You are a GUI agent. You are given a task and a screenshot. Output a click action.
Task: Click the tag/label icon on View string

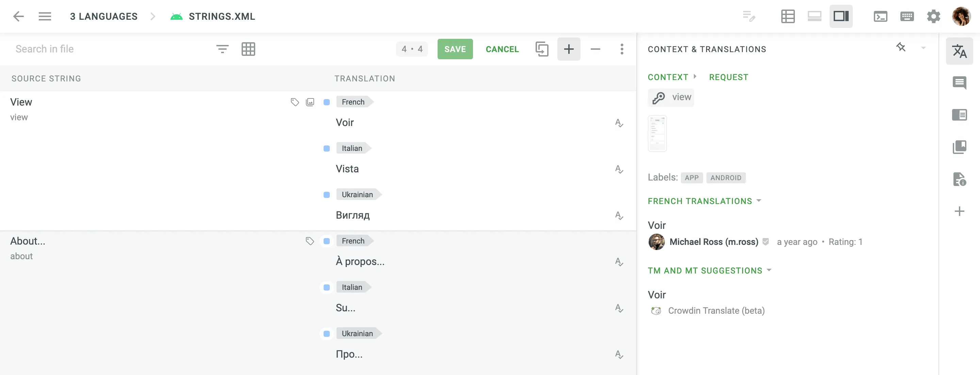click(x=295, y=102)
